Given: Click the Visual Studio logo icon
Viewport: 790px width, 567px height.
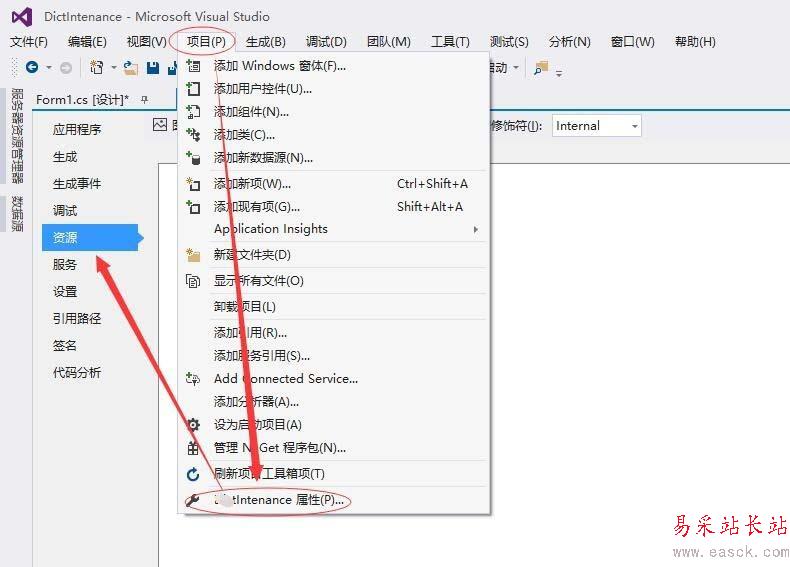Looking at the screenshot, I should tap(22, 17).
